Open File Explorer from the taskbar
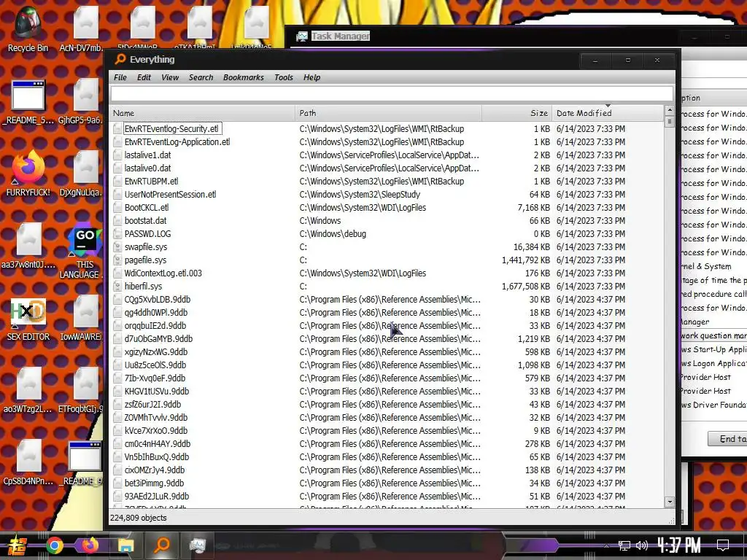747x560 pixels. pyautogui.click(x=125, y=545)
